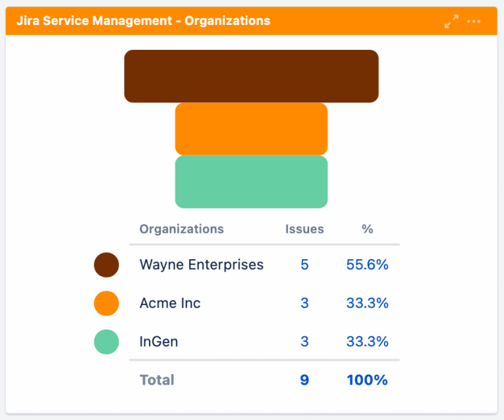Click the green InGen legend dot
The width and height of the screenshot is (504, 420).
pos(106,342)
